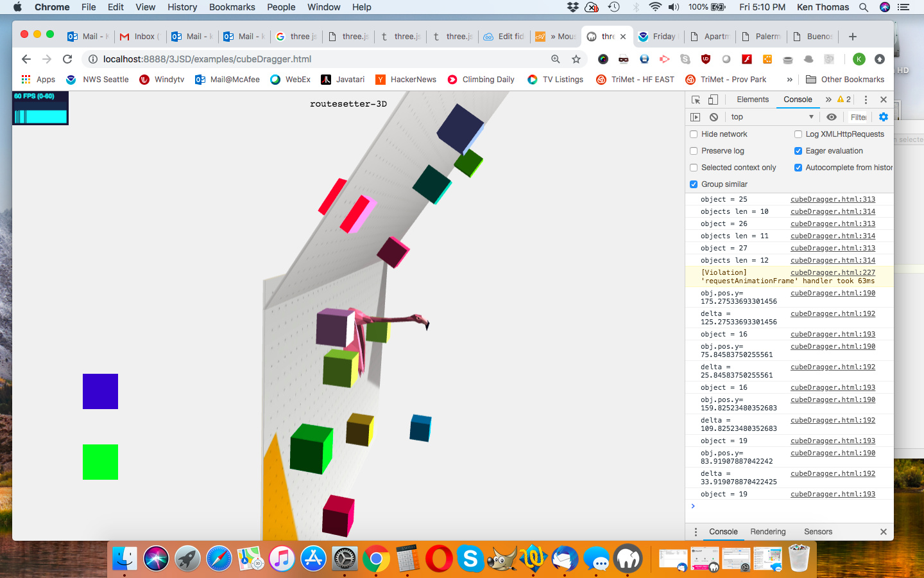Activate the DevTools inspect element picker
Viewport: 924px width, 578px height.
(x=696, y=100)
